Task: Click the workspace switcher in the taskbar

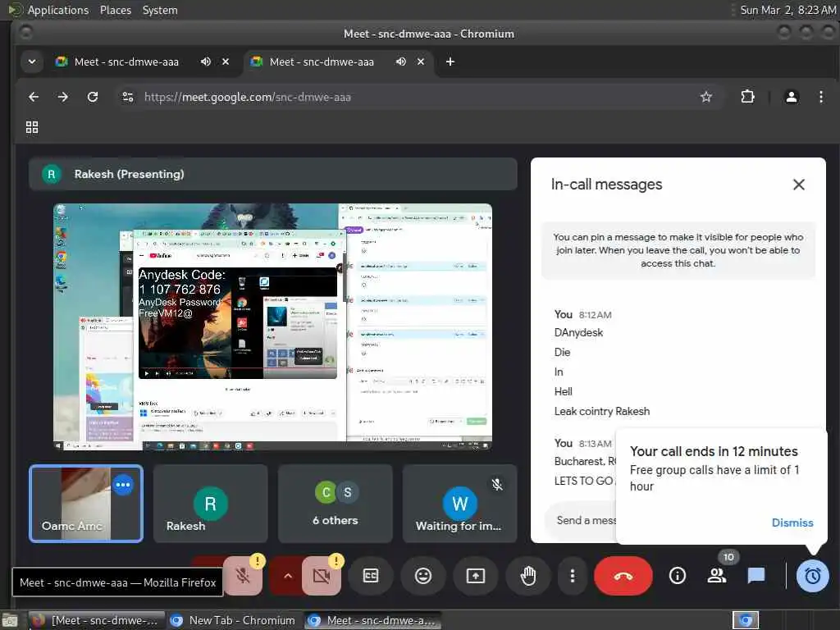Action: [745, 620]
